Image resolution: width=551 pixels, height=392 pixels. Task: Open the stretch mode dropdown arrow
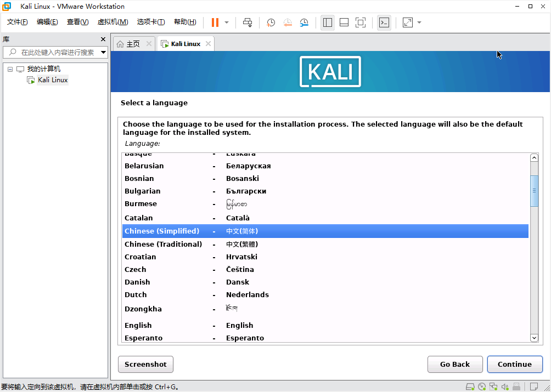click(x=419, y=22)
